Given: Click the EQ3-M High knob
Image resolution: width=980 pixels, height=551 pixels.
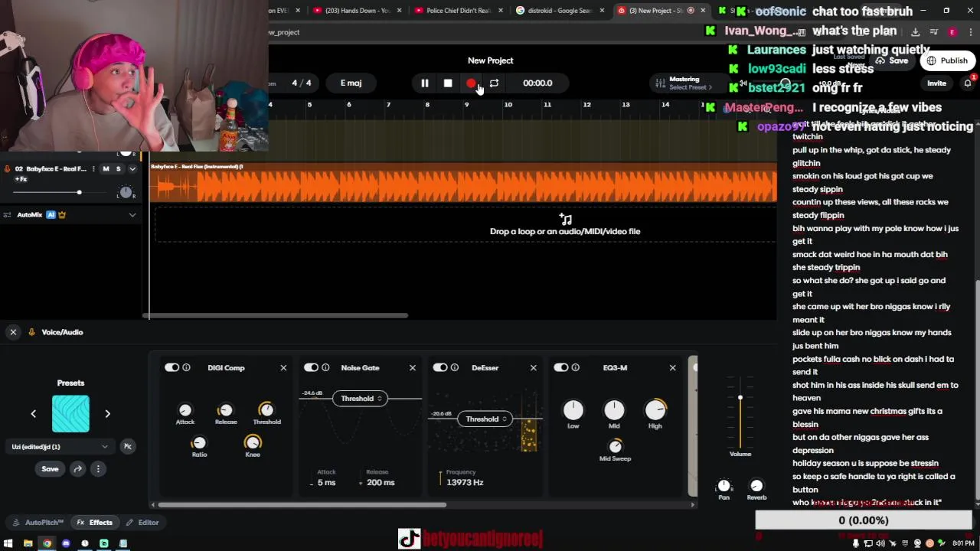Looking at the screenshot, I should pos(655,410).
